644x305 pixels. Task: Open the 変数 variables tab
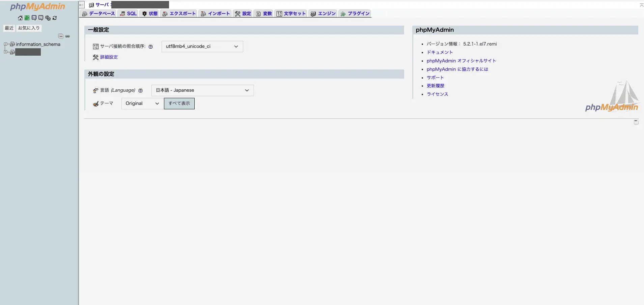[264, 13]
